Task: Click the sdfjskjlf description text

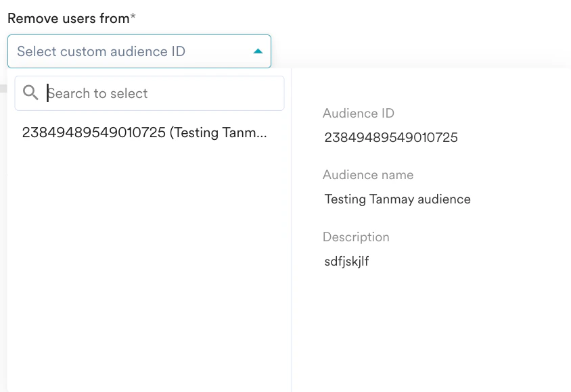Action: 346,262
